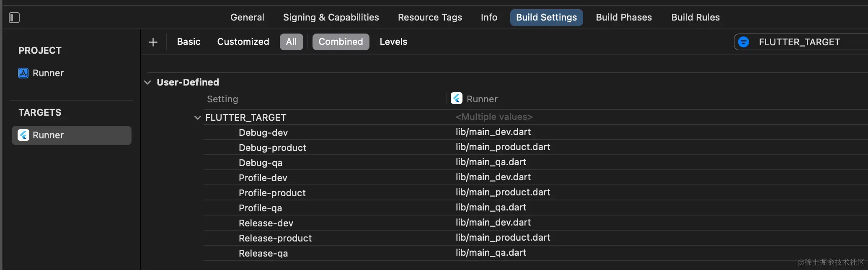Show Customized build settings only
868x270 pixels.
243,42
